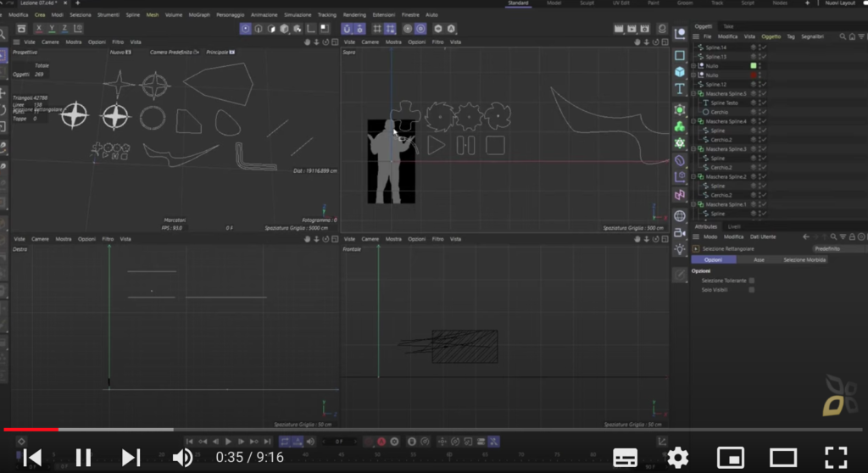Open the Rendering menu
868x473 pixels.
(354, 15)
